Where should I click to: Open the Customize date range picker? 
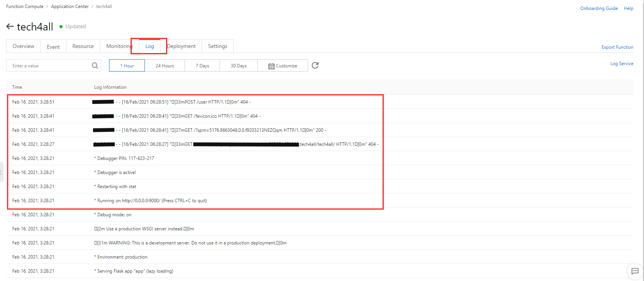pos(283,65)
